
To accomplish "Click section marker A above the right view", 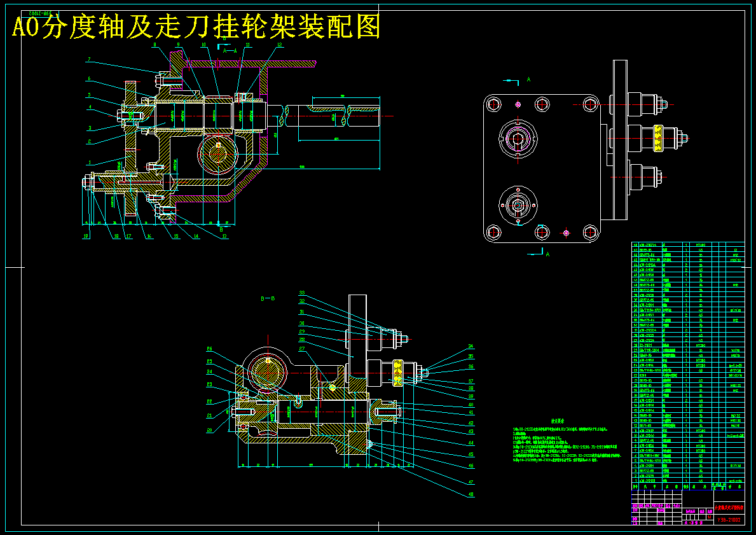I will pos(528,80).
